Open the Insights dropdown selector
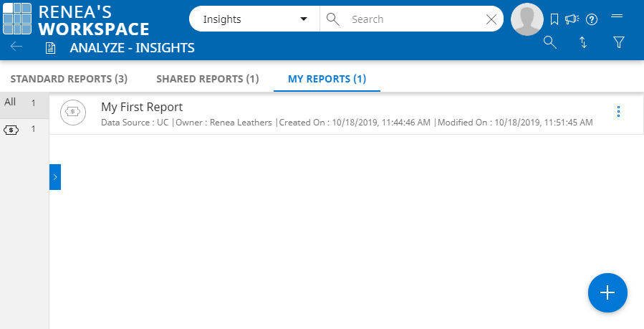The image size is (644, 329). (x=254, y=19)
